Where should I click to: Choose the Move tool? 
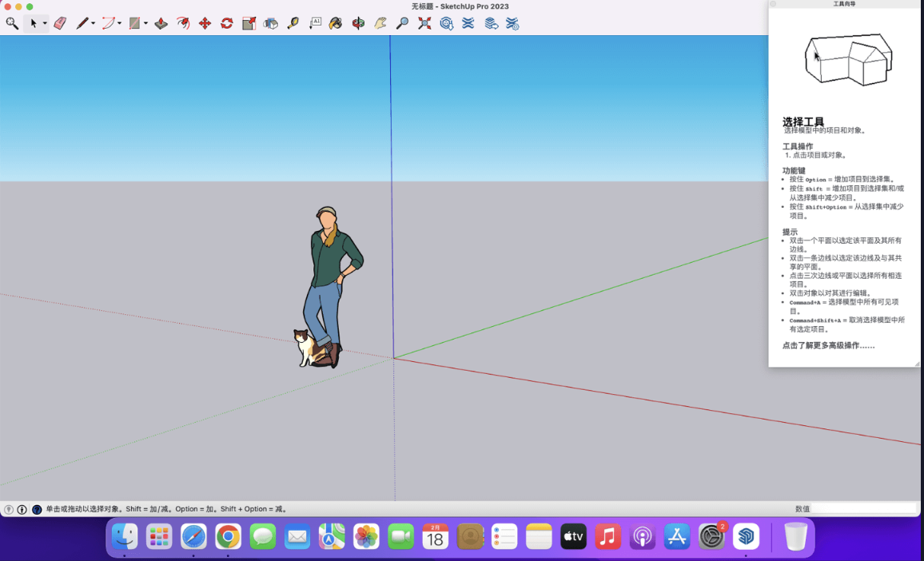click(x=205, y=23)
